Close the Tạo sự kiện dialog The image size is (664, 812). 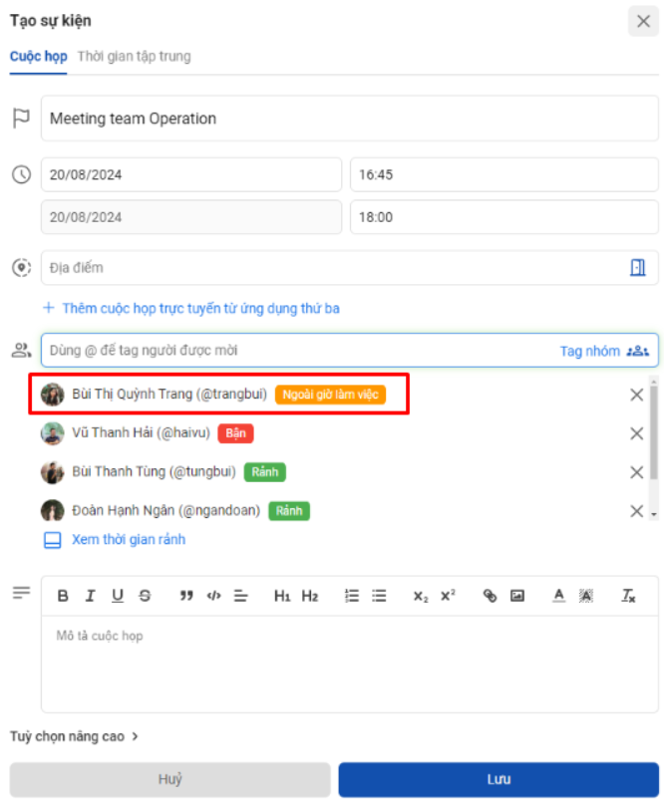(x=643, y=21)
